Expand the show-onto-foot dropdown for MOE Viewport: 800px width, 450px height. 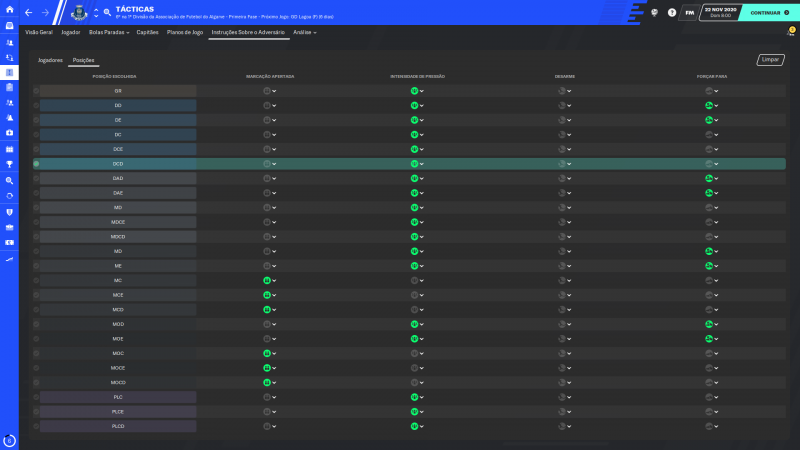716,339
